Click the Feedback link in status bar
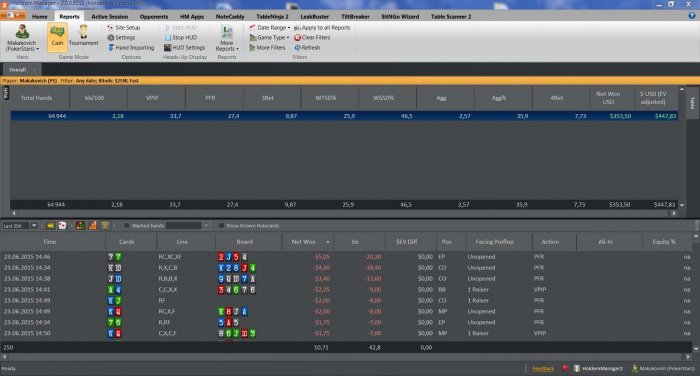The height and width of the screenshot is (376, 700). [543, 369]
